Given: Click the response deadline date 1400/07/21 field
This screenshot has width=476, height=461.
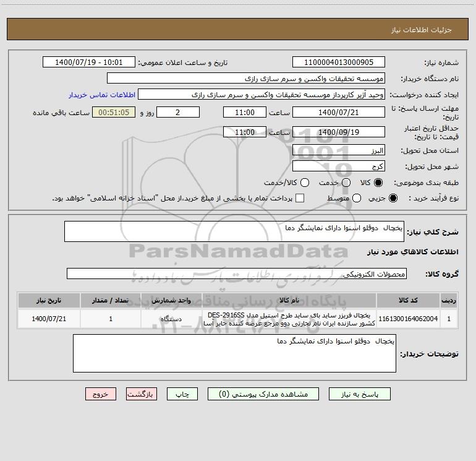Looking at the screenshot, I should coord(339,112).
